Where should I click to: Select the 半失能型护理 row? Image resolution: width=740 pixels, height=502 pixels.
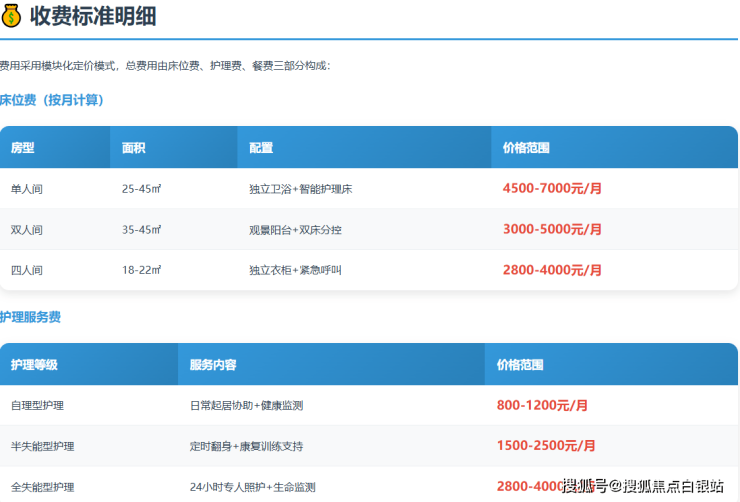click(42, 446)
